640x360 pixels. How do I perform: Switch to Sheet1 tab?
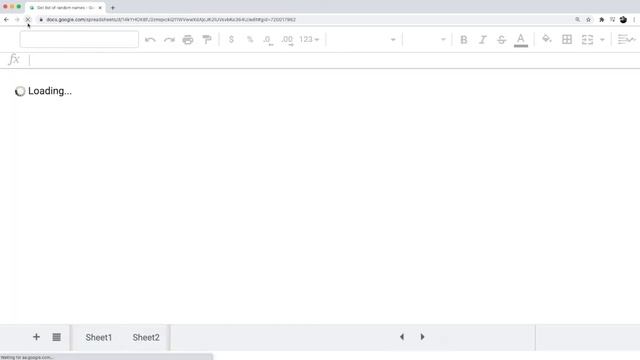pos(99,338)
